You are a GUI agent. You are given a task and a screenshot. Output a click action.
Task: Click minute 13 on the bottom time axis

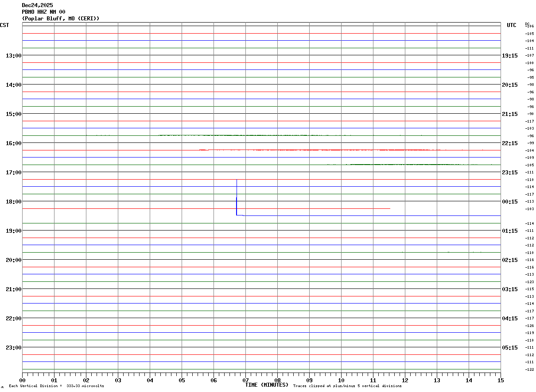(x=437, y=380)
